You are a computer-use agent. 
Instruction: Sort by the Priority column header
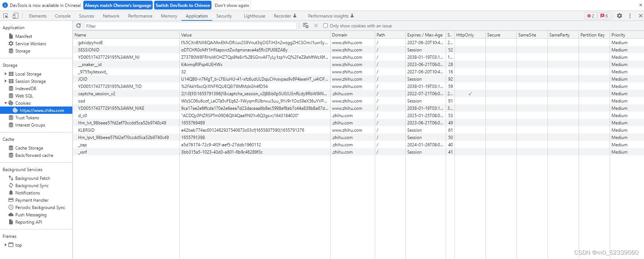click(x=626, y=35)
